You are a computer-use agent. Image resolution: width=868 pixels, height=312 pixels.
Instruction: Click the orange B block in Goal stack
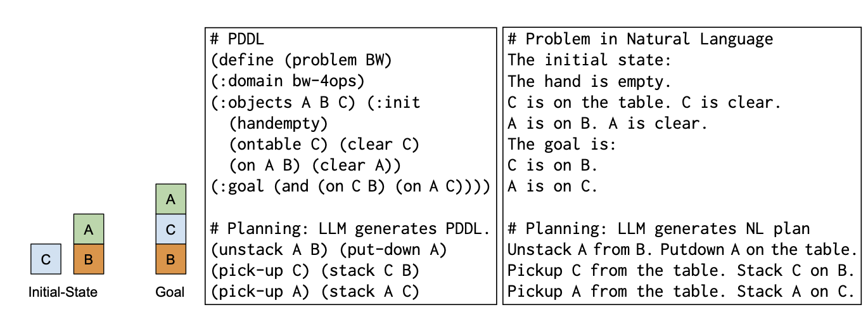click(170, 259)
